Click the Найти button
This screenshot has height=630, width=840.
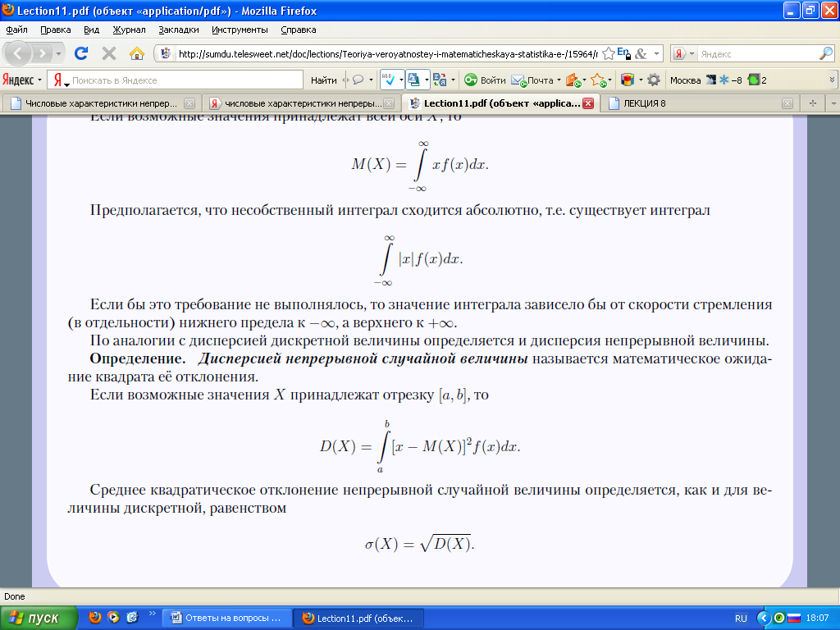pyautogui.click(x=323, y=80)
